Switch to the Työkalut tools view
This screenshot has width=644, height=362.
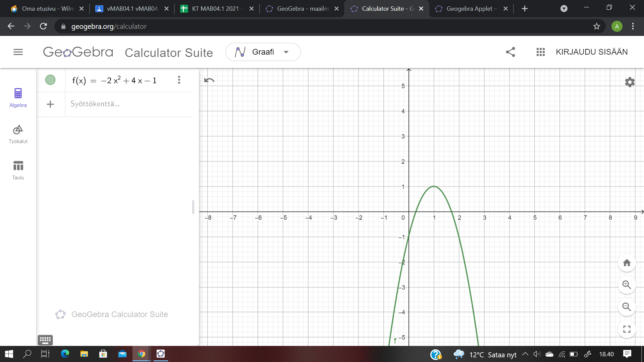click(x=18, y=134)
